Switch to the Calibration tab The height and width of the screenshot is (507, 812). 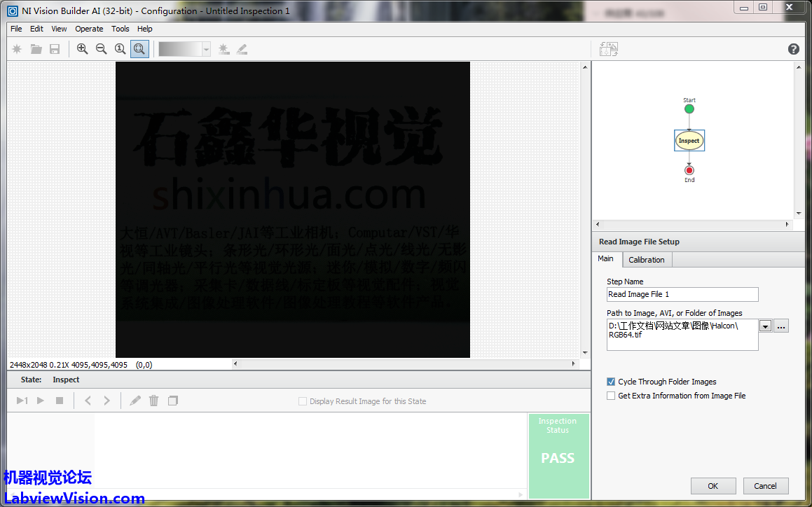coord(646,260)
